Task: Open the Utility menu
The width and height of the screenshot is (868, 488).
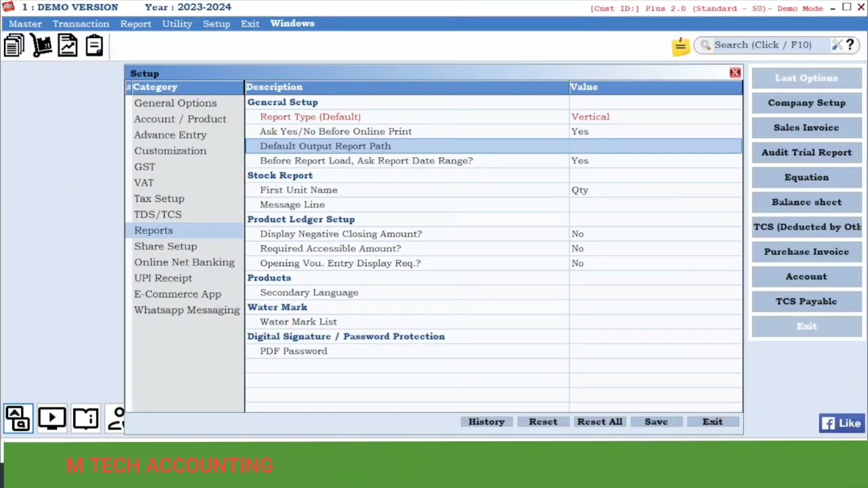Action: 177,24
